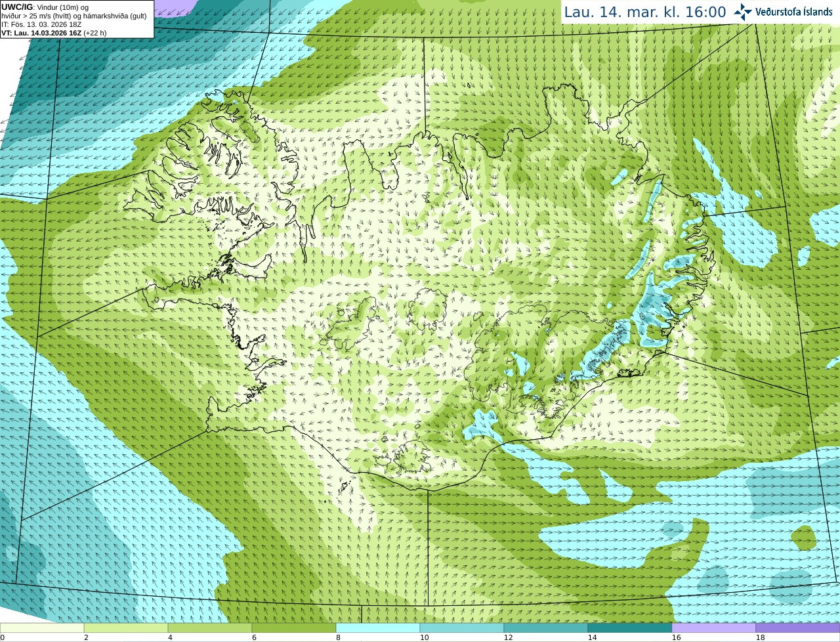840x642 pixels.
Task: Pick the purple above-18 m/s scale swatch
Action: click(798, 628)
